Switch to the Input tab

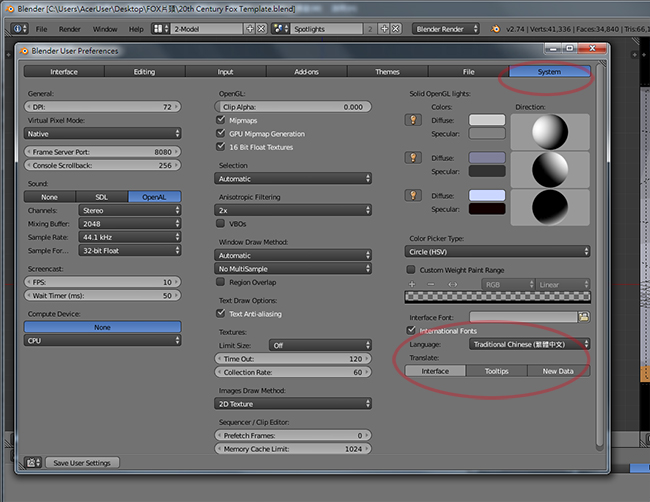click(x=225, y=71)
